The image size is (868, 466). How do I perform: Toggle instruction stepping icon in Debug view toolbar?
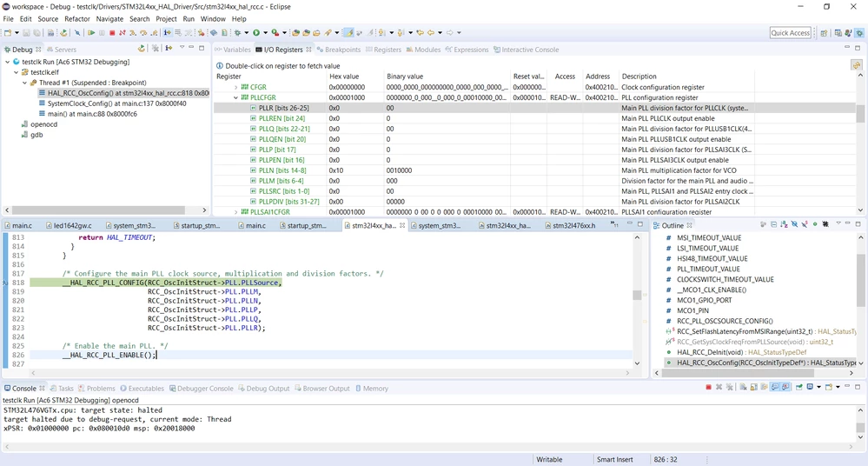pyautogui.click(x=169, y=49)
